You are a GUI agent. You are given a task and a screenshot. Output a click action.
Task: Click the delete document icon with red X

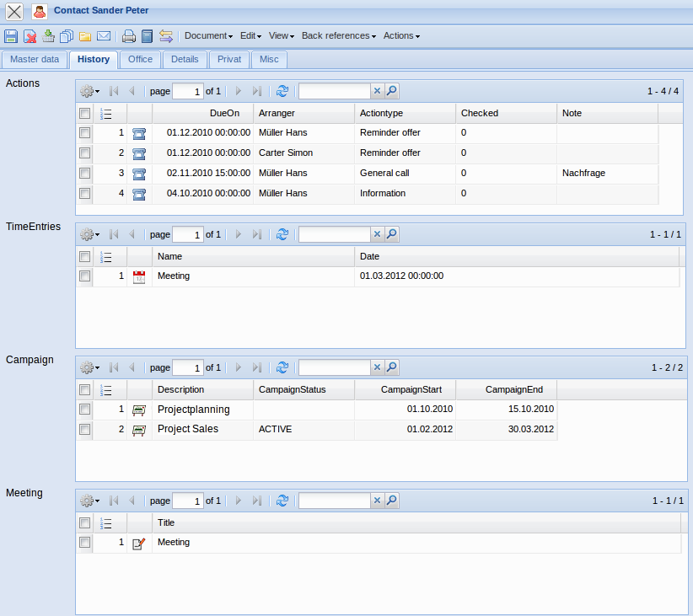pos(30,36)
